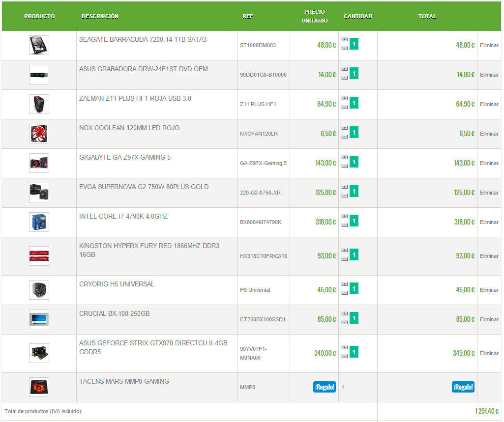Open TACENS MARS MMP0 GAMING description

[x=124, y=382]
